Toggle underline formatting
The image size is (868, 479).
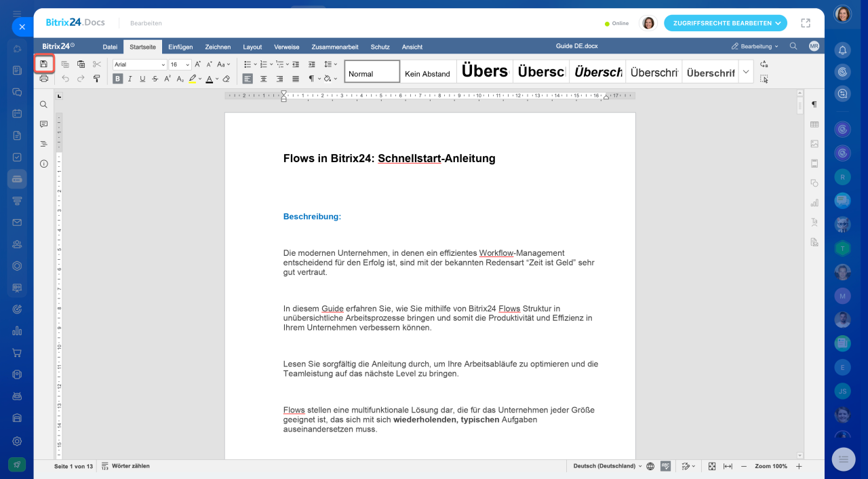142,79
